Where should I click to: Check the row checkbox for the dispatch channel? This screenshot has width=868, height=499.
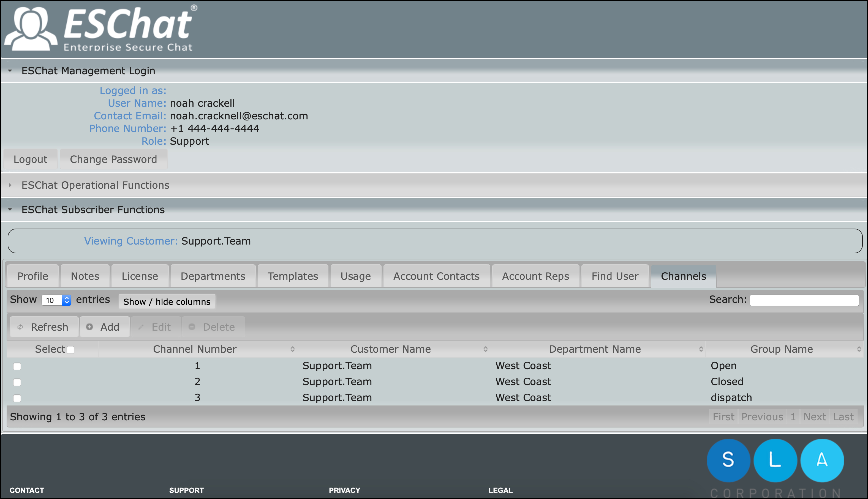17,398
